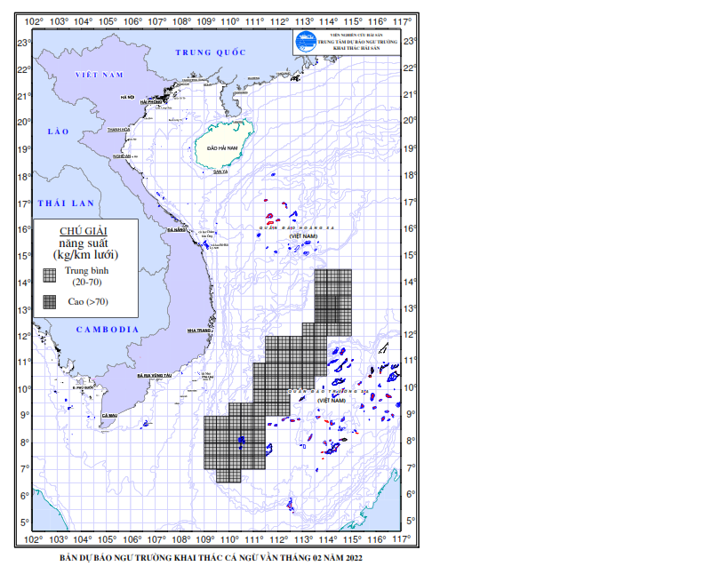Click the bottom map title caption
The width and height of the screenshot is (728, 582).
coord(211,558)
